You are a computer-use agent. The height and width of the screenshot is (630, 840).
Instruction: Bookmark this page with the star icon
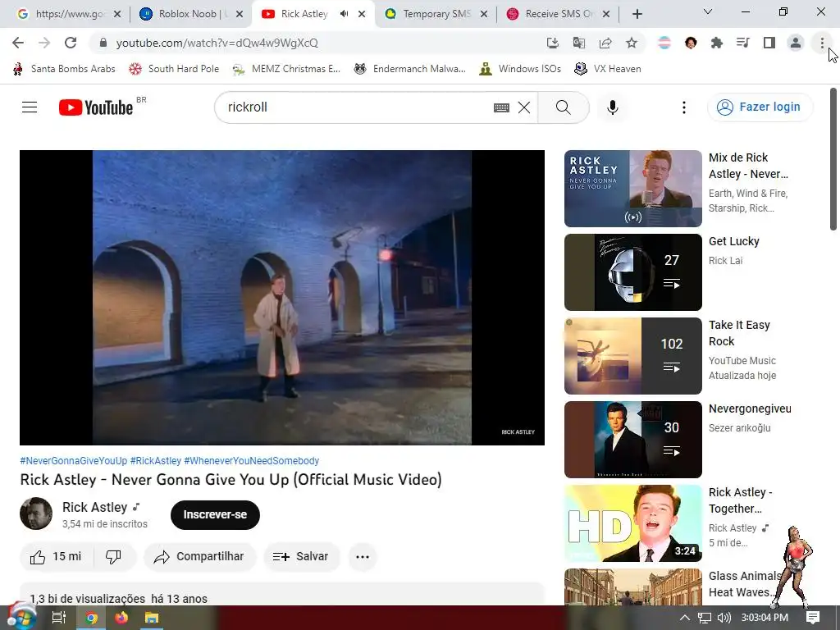pos(632,43)
